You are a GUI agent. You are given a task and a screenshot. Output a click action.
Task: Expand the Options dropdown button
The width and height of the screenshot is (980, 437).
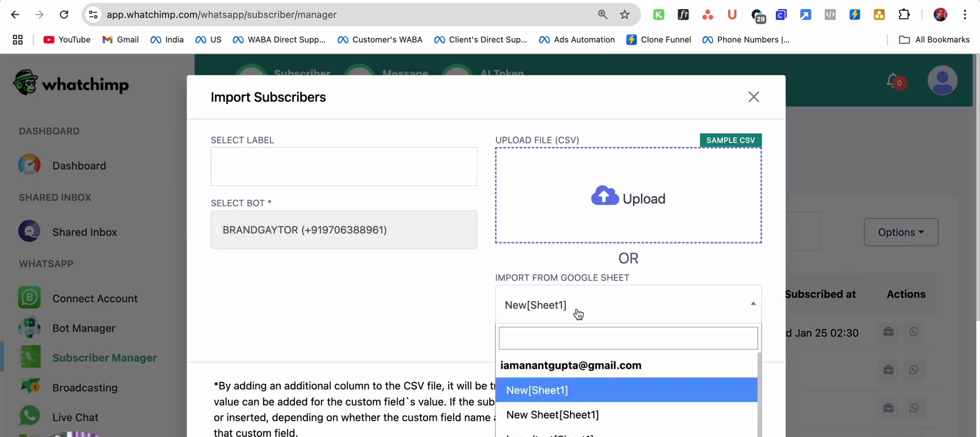(x=901, y=232)
